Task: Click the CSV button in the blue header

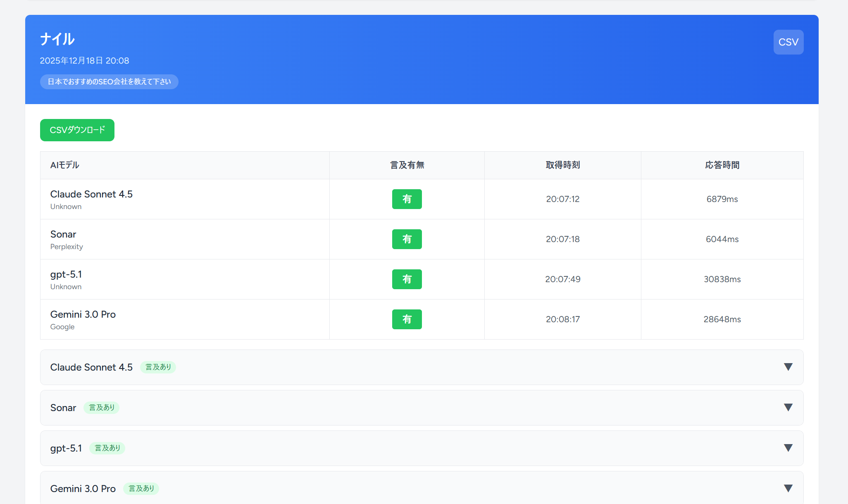Action: 788,42
